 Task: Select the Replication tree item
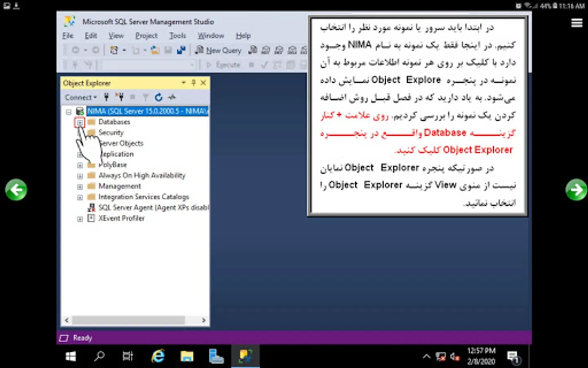(x=116, y=154)
